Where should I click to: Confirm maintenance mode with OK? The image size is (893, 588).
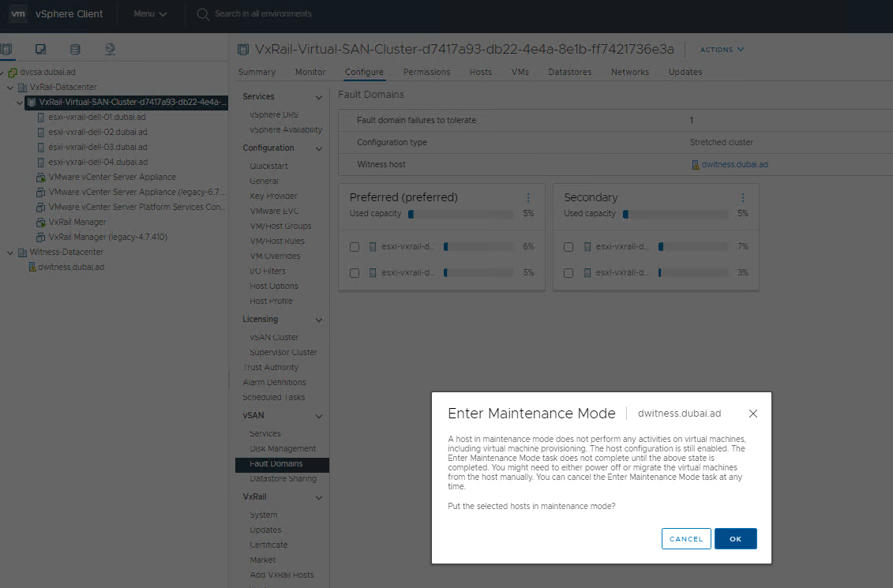point(735,538)
